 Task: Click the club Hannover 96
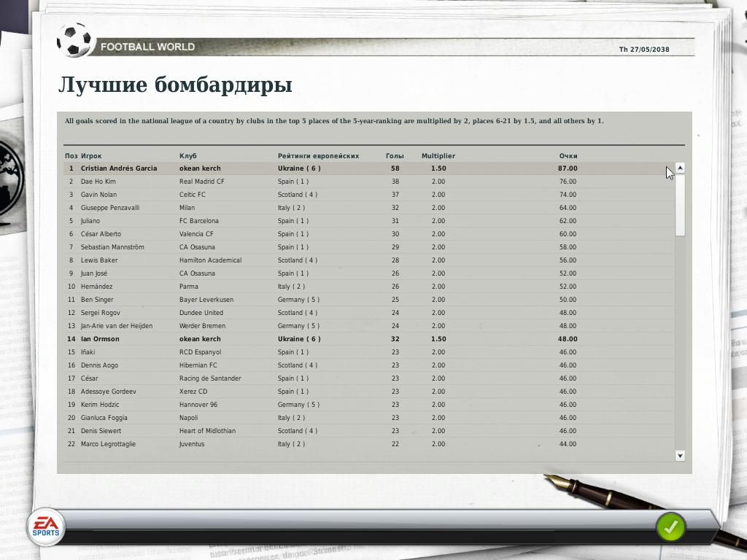(x=198, y=404)
